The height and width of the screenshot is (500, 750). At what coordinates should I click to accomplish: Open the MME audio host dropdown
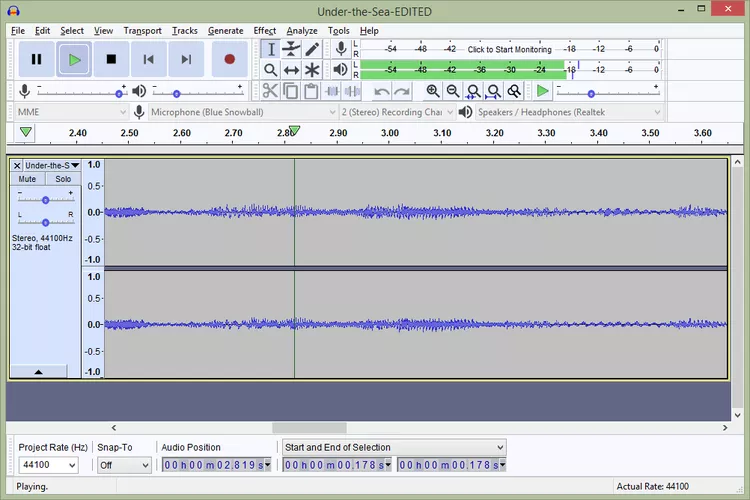point(70,112)
